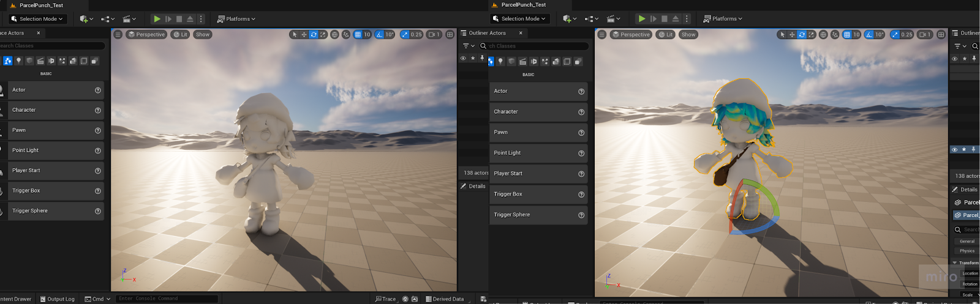The image size is (980, 304).
Task: Open scale snap value 0.25 in right viewport
Action: [x=907, y=35]
